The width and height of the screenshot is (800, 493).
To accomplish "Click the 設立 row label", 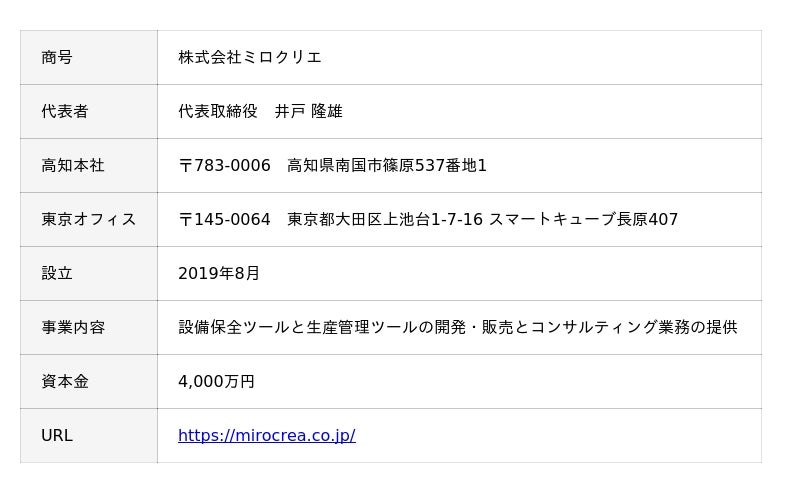I will [x=57, y=273].
